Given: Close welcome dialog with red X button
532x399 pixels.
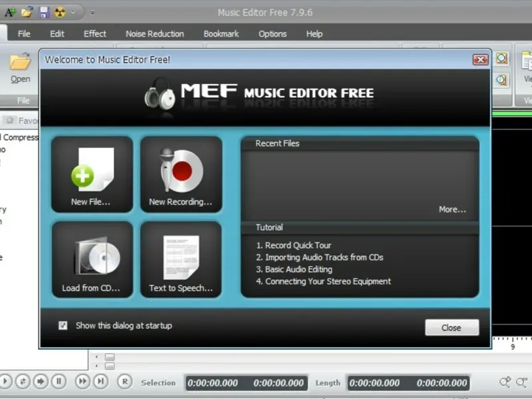Looking at the screenshot, I should [x=480, y=60].
